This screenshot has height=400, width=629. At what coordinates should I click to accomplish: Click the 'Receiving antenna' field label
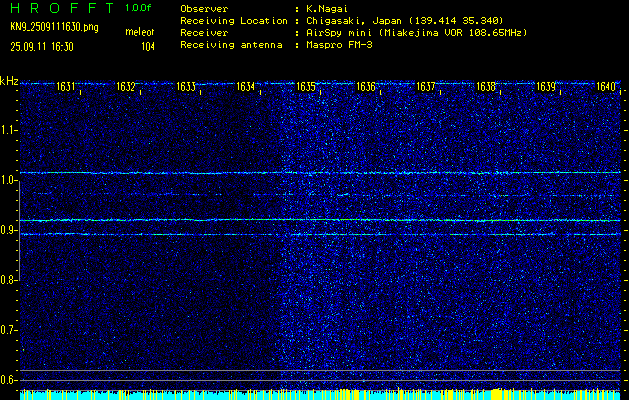(x=231, y=45)
